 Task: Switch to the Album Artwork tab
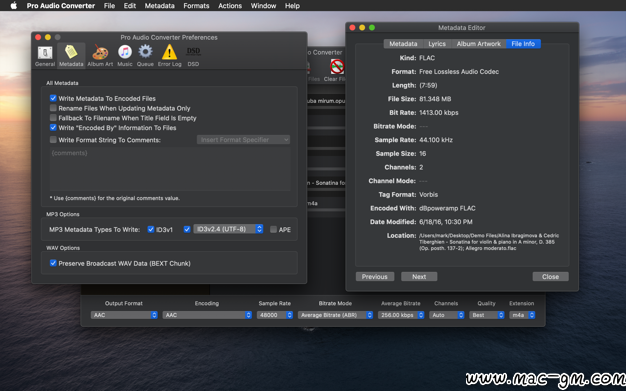click(x=479, y=44)
